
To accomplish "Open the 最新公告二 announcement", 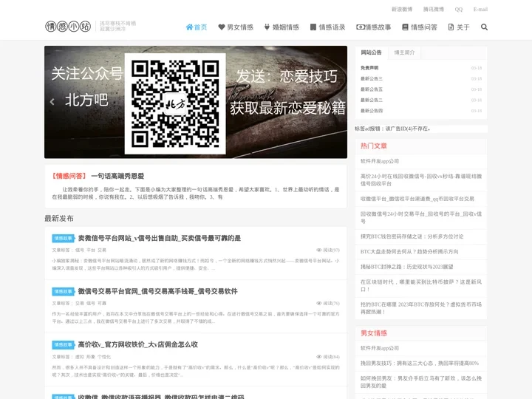I will click(371, 100).
